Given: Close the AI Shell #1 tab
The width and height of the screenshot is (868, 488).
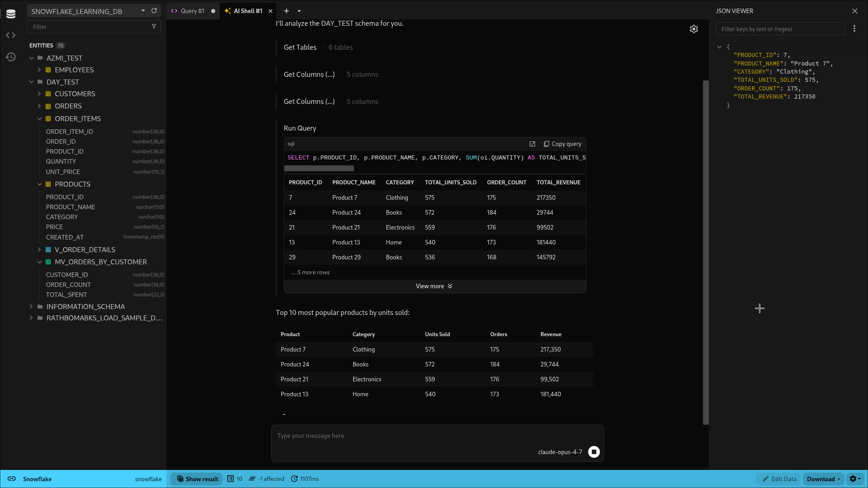Looking at the screenshot, I should coord(271,11).
